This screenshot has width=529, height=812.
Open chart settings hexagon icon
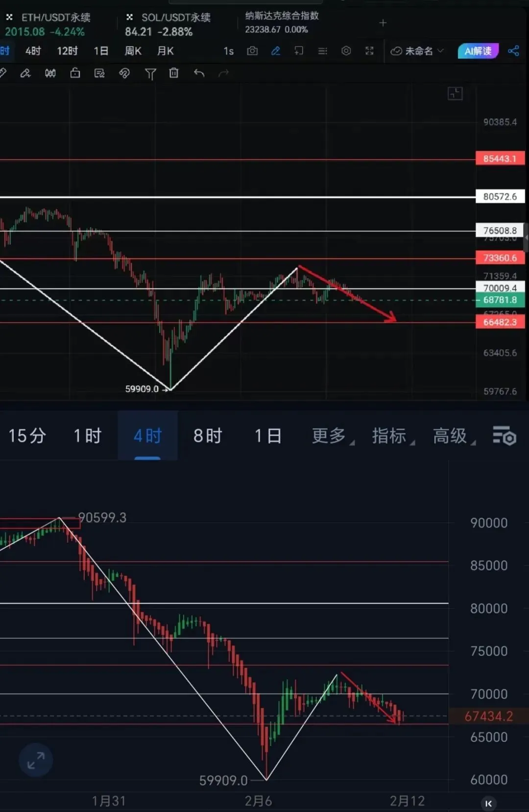346,51
